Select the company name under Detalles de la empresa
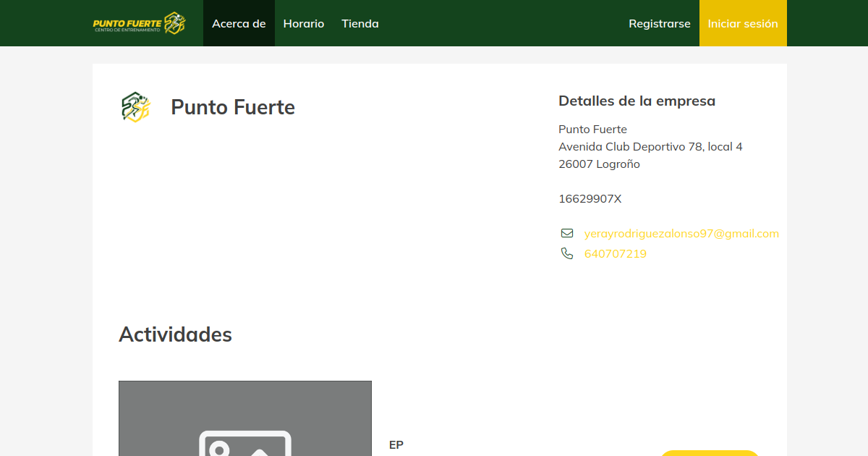The height and width of the screenshot is (456, 868). tap(592, 129)
